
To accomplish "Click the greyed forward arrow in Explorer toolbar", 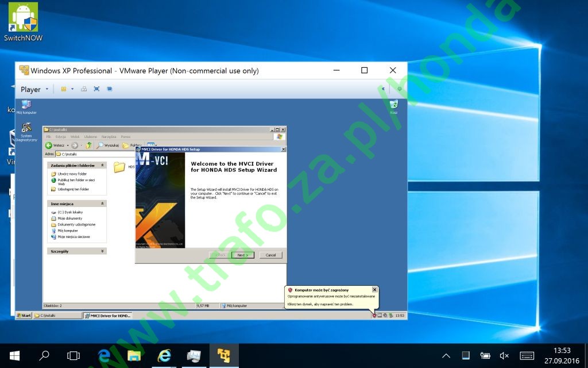I will pos(75,145).
